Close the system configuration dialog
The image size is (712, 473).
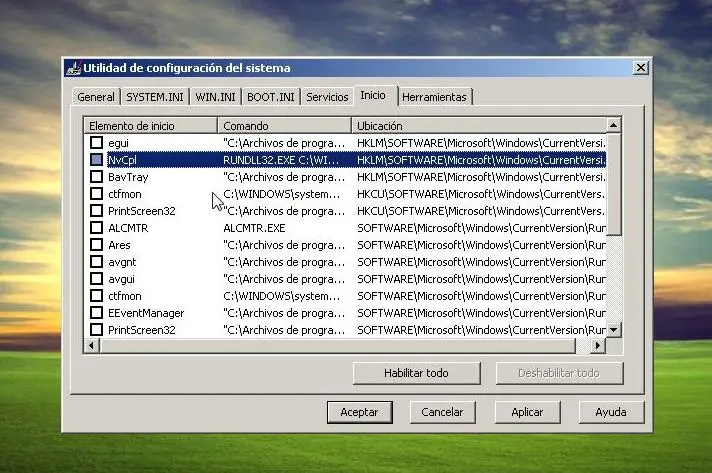(x=640, y=68)
